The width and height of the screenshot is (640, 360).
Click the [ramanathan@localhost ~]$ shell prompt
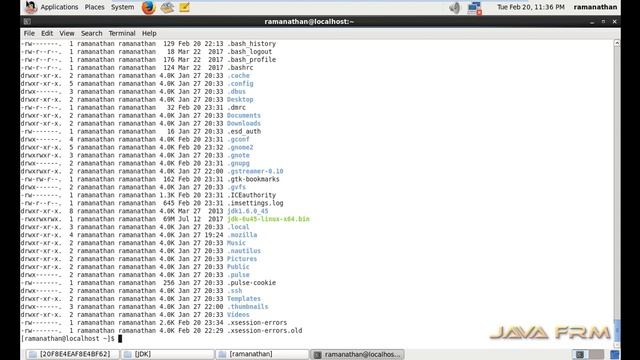point(68,339)
